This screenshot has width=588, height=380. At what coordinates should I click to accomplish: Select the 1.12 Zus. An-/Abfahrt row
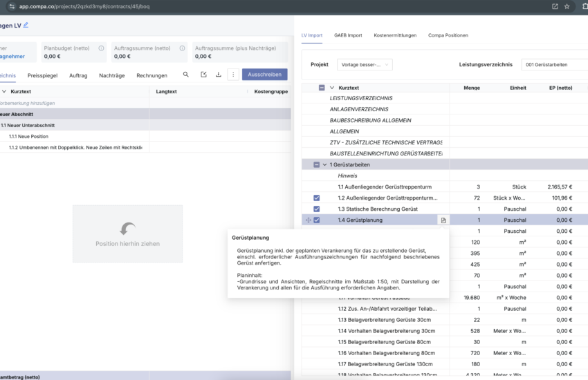point(445,309)
